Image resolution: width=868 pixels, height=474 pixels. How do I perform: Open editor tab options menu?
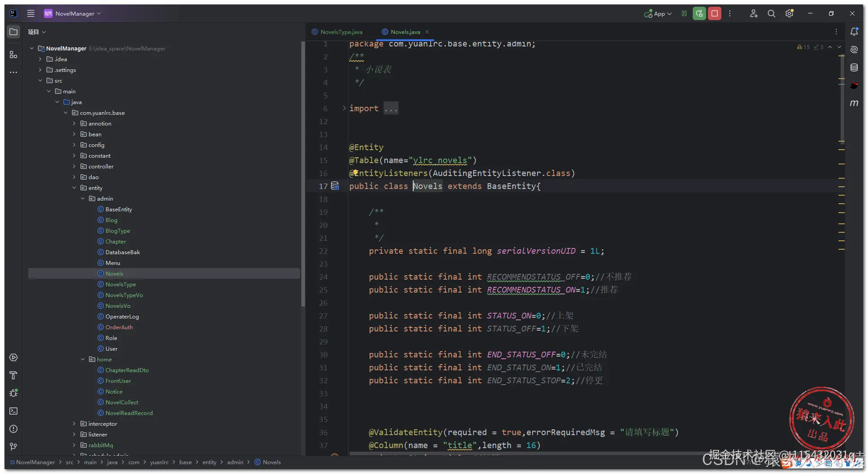point(836,32)
